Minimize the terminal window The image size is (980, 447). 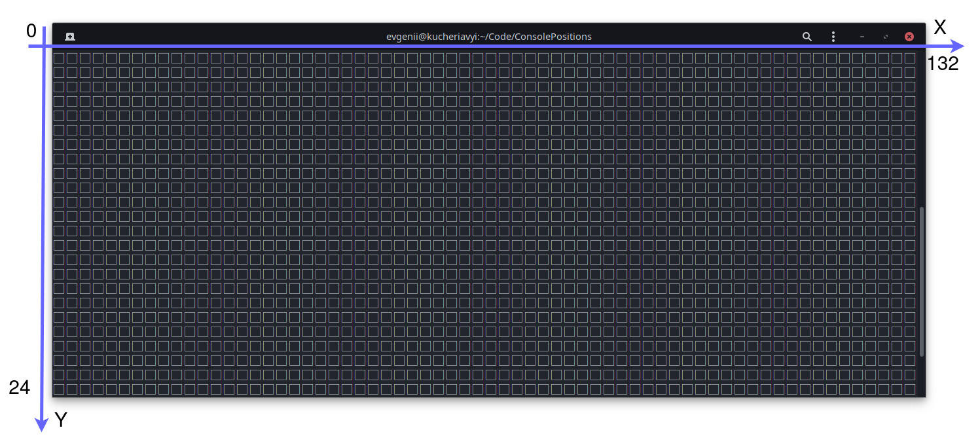[x=862, y=37]
